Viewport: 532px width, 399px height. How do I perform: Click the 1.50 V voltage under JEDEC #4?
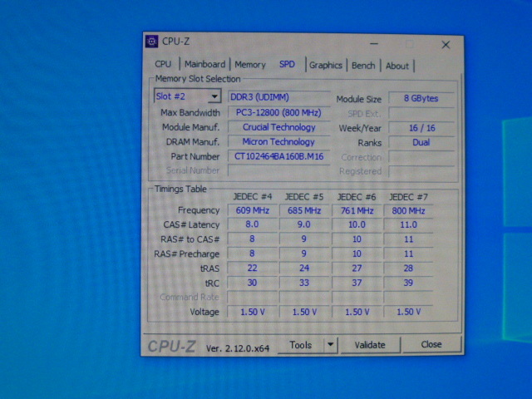coord(253,312)
